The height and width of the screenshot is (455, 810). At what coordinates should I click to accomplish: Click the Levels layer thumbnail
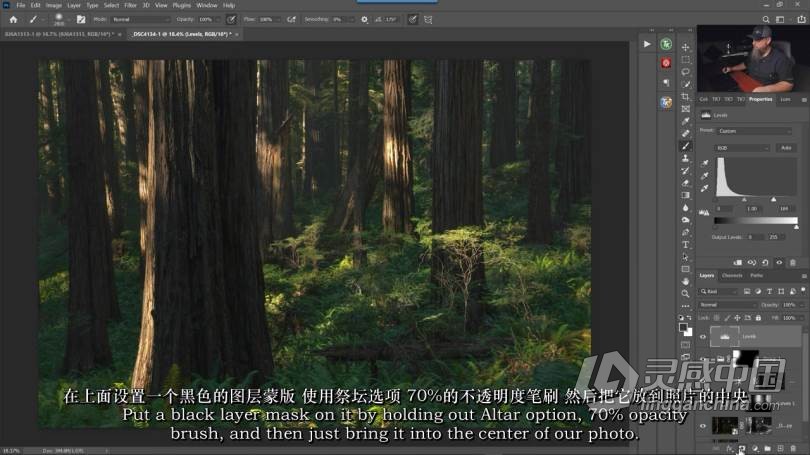tap(722, 337)
